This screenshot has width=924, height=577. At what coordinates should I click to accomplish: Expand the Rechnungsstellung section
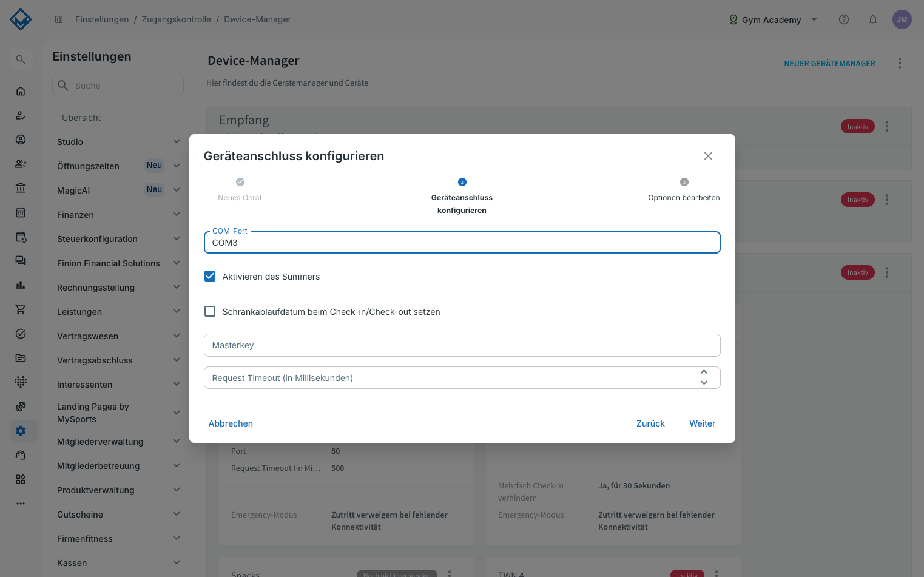point(177,287)
